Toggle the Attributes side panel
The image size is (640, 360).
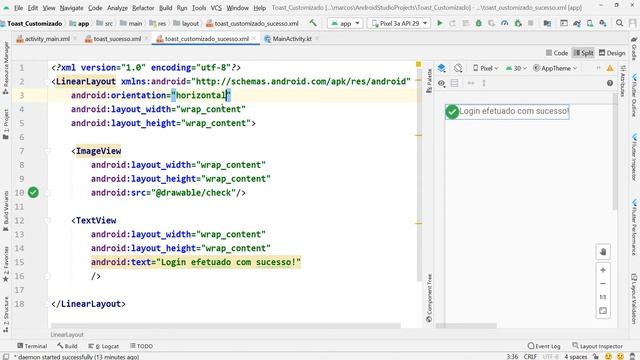pyautogui.click(x=623, y=81)
